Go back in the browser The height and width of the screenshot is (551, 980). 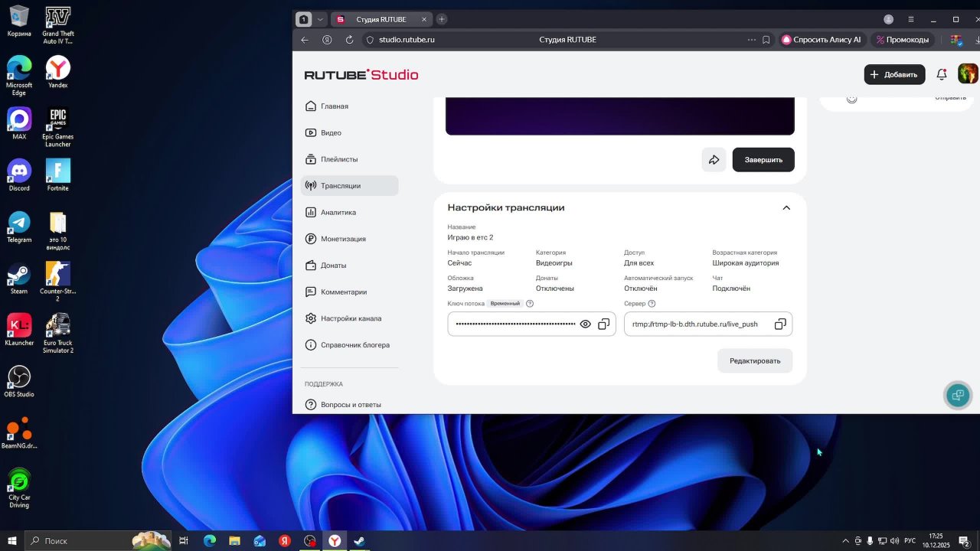click(x=305, y=40)
